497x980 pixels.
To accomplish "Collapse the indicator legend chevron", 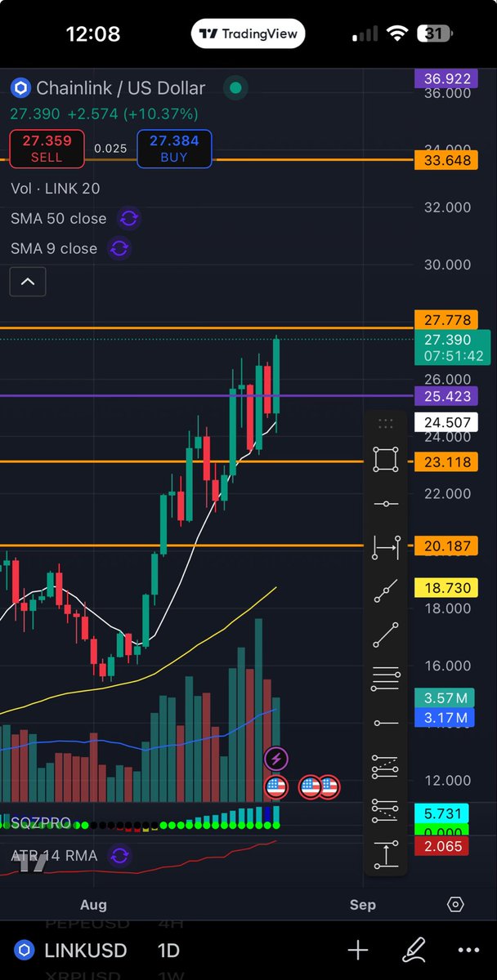I will point(28,282).
